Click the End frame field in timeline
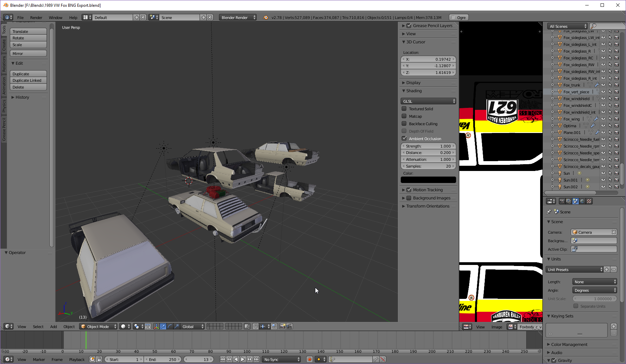This screenshot has width=626, height=364. pos(163,359)
